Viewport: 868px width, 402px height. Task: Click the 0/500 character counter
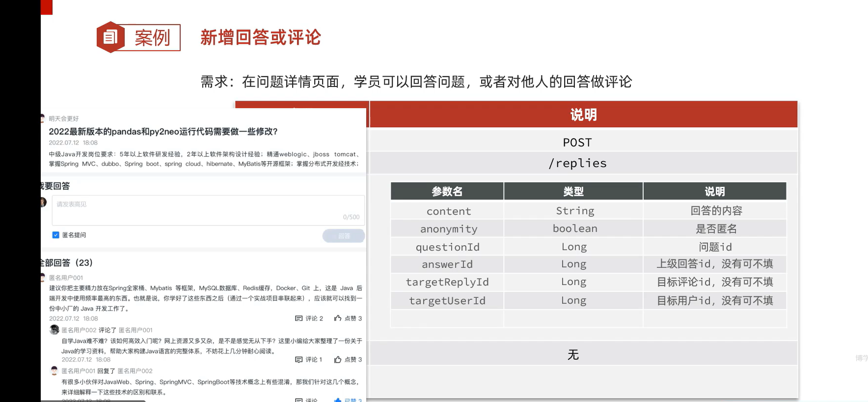pyautogui.click(x=351, y=217)
